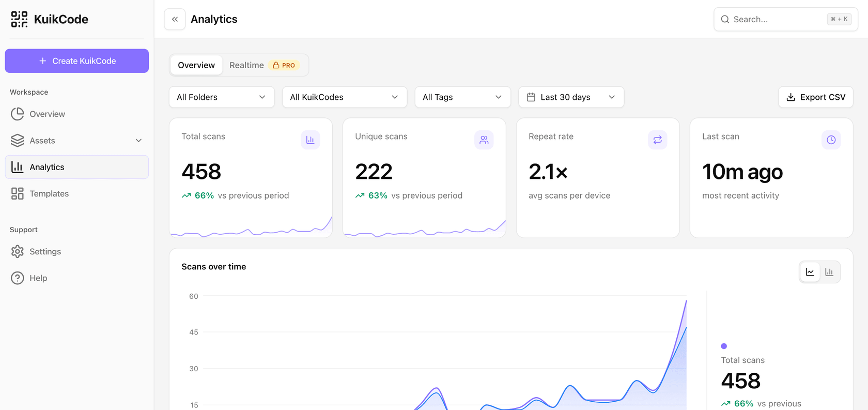Click the Unique scans users icon
This screenshot has height=410, width=868.
(x=484, y=140)
